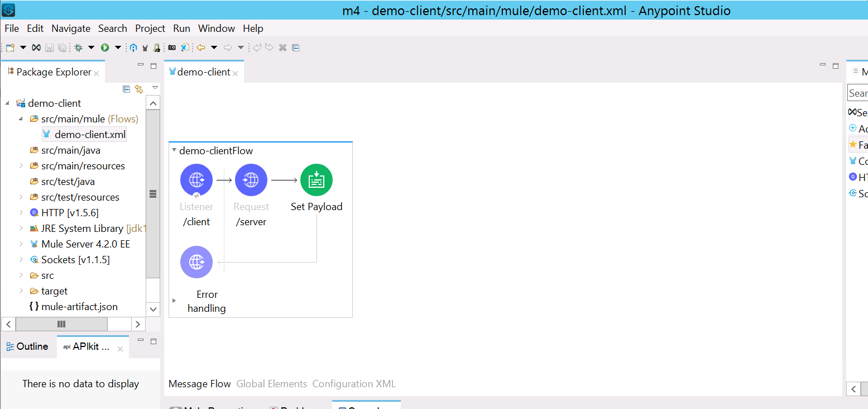Open the New wizard dropdown arrow
The height and width of the screenshot is (409, 868).
point(23,48)
